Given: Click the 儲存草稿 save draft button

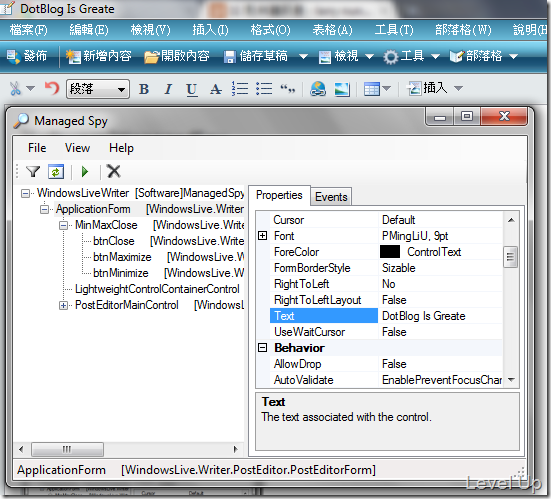Looking at the screenshot, I should pyautogui.click(x=256, y=56).
